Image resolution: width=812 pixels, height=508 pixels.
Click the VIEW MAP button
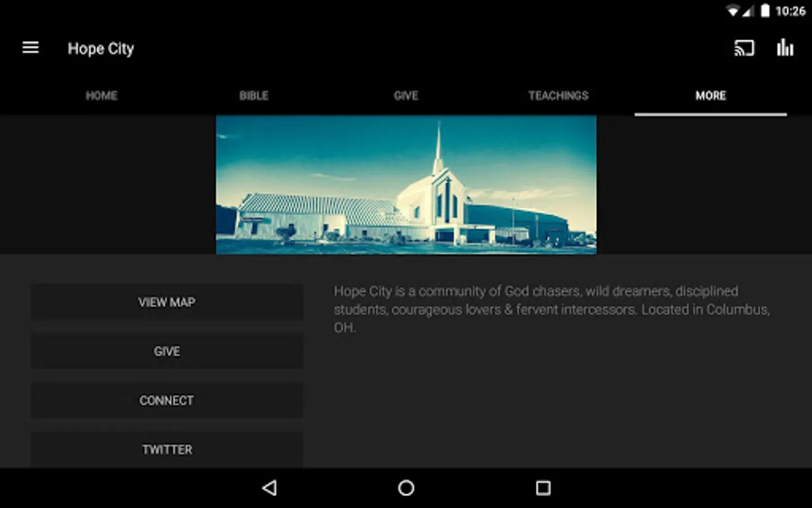[x=167, y=302]
